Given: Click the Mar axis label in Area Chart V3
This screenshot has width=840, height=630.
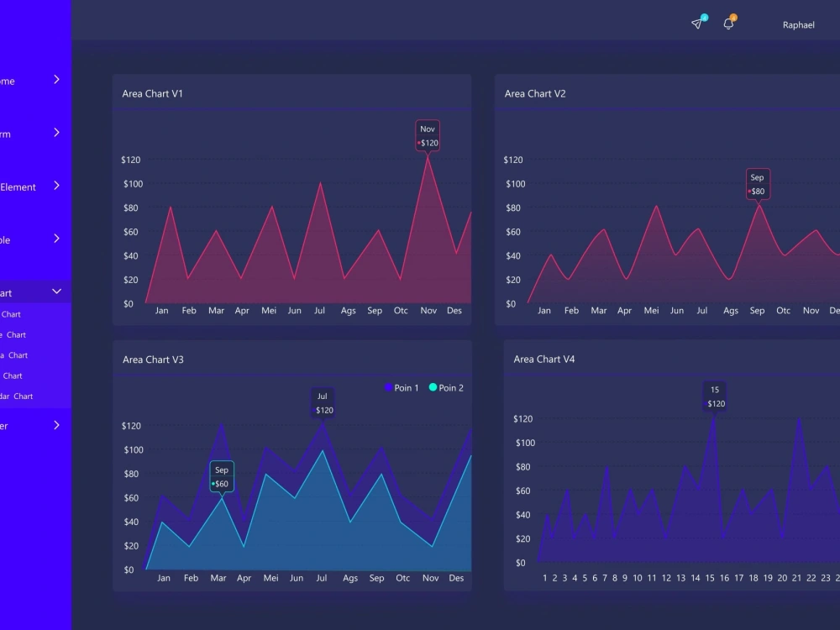Looking at the screenshot, I should click(x=218, y=578).
